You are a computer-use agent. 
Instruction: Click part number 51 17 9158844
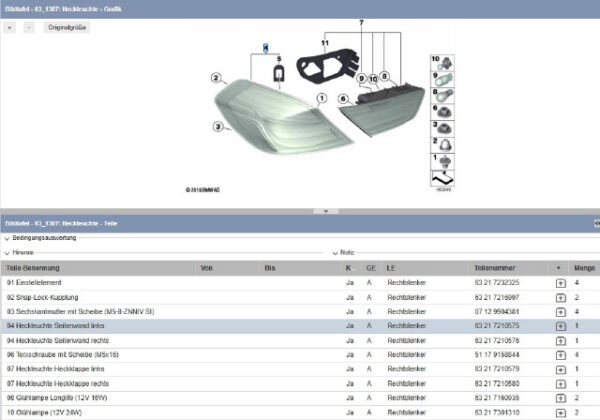point(497,355)
